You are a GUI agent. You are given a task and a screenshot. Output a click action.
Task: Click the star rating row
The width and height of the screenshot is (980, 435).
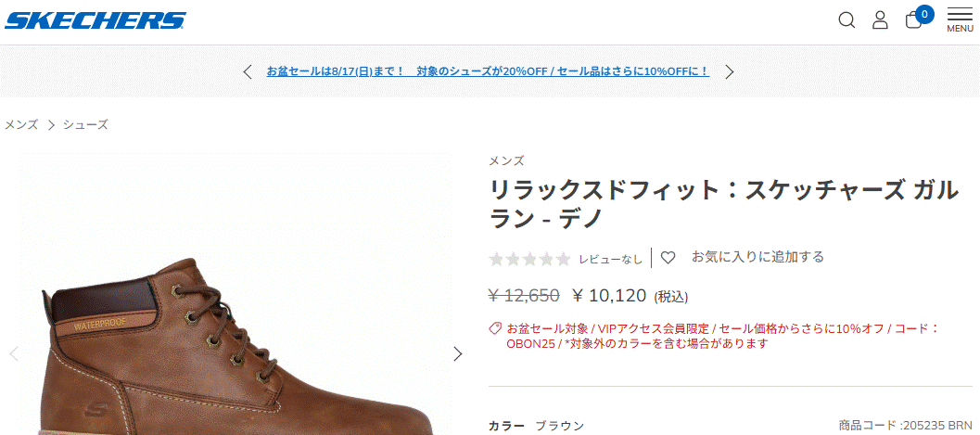pos(529,259)
